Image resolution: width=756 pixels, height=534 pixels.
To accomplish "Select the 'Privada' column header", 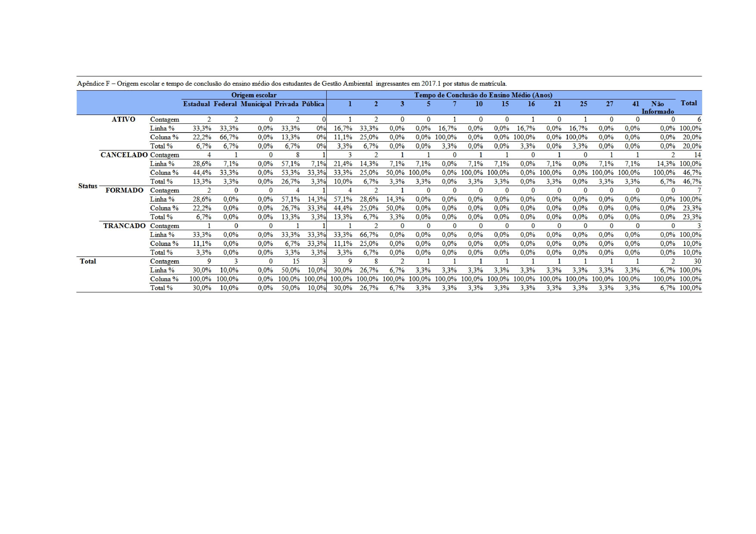I will [x=286, y=104].
